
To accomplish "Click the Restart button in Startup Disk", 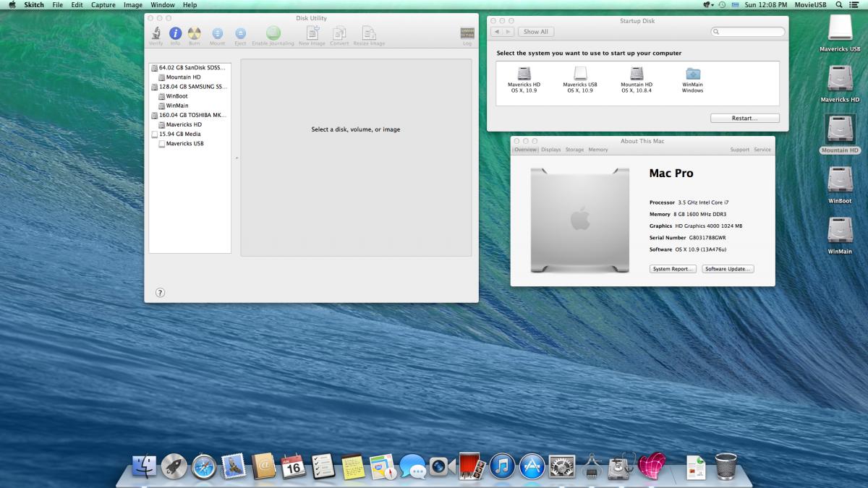I will (x=745, y=118).
